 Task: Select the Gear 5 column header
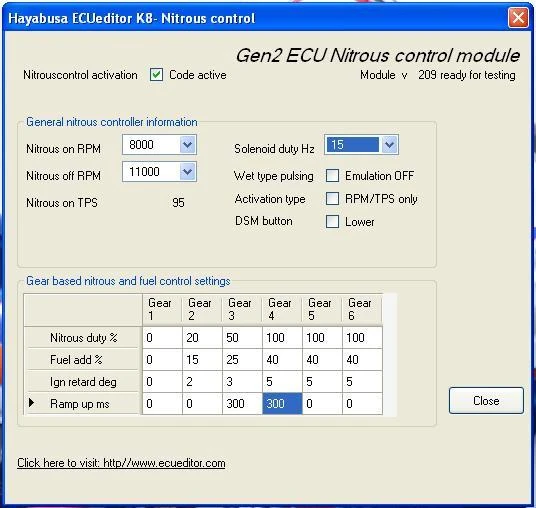[322, 309]
